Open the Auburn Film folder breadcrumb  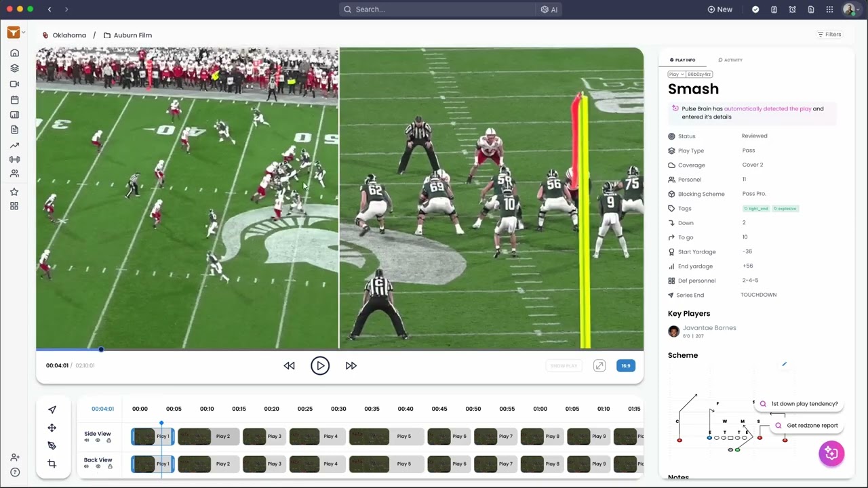click(127, 35)
